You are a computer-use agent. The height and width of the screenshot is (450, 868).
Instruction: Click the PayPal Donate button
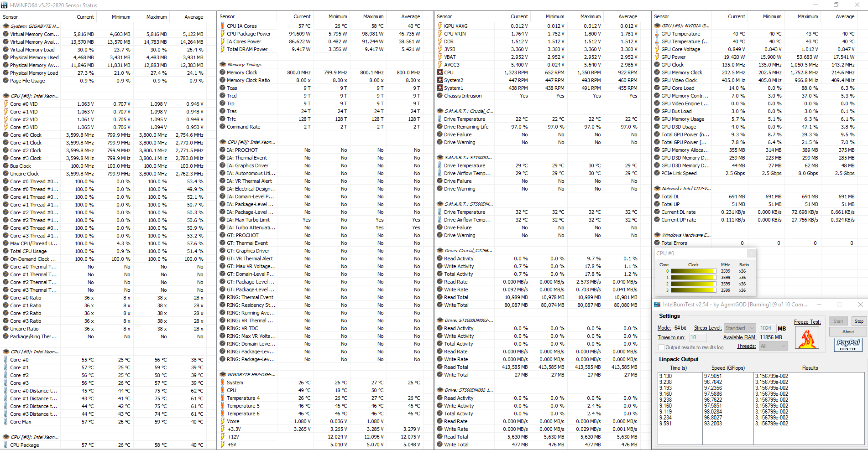(848, 345)
